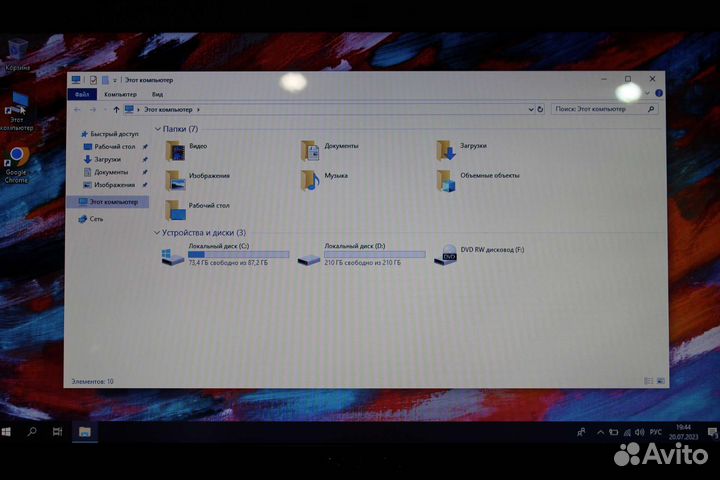Select Локальный диск (D:) drive
Viewport: 720px width, 480px height.
click(x=361, y=254)
